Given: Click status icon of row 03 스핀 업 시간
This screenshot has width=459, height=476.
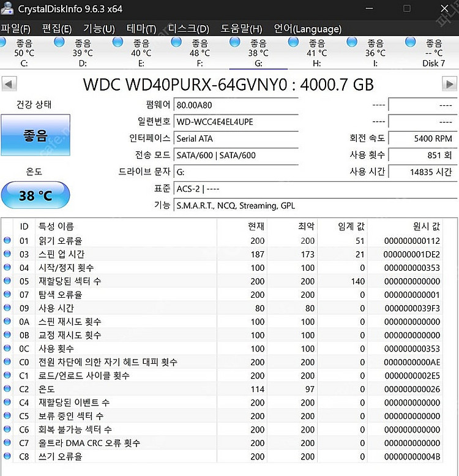Looking at the screenshot, I should point(7,254).
